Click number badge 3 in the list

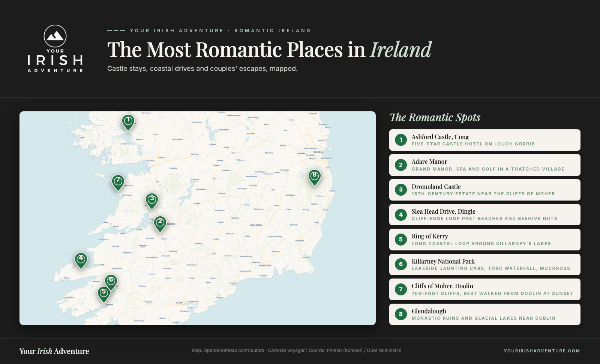[x=401, y=190]
